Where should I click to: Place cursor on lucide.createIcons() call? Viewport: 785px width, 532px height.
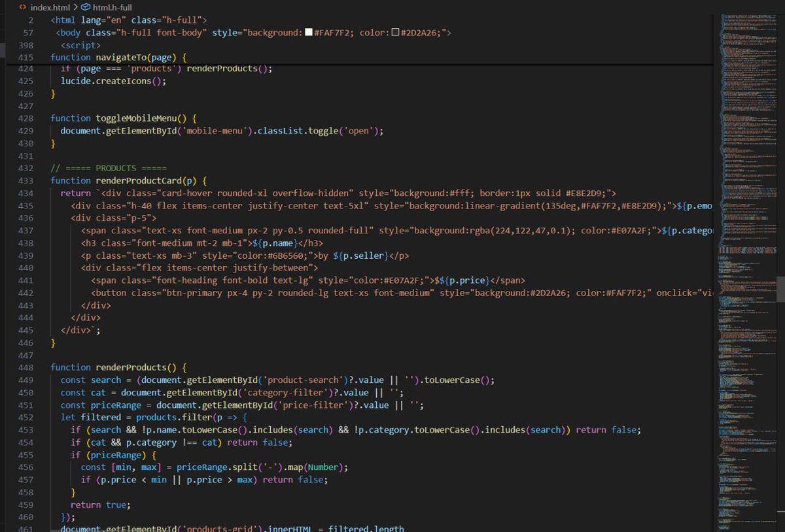(114, 81)
